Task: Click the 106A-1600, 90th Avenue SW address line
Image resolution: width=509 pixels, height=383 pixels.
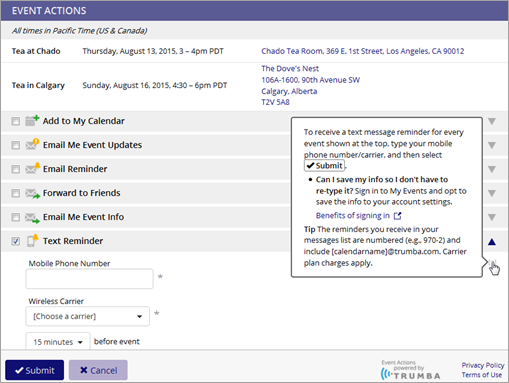Action: pos(311,80)
